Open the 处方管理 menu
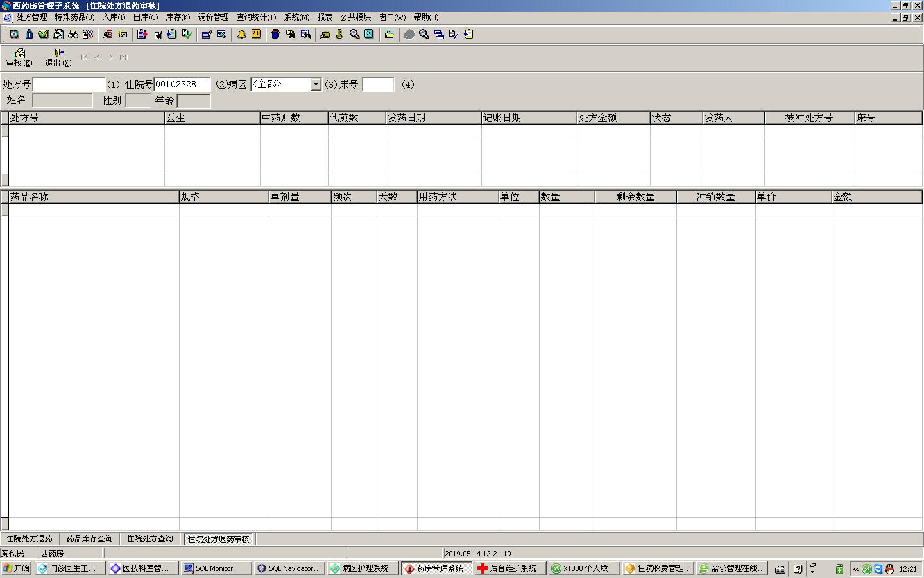This screenshot has width=924, height=578. pos(31,17)
